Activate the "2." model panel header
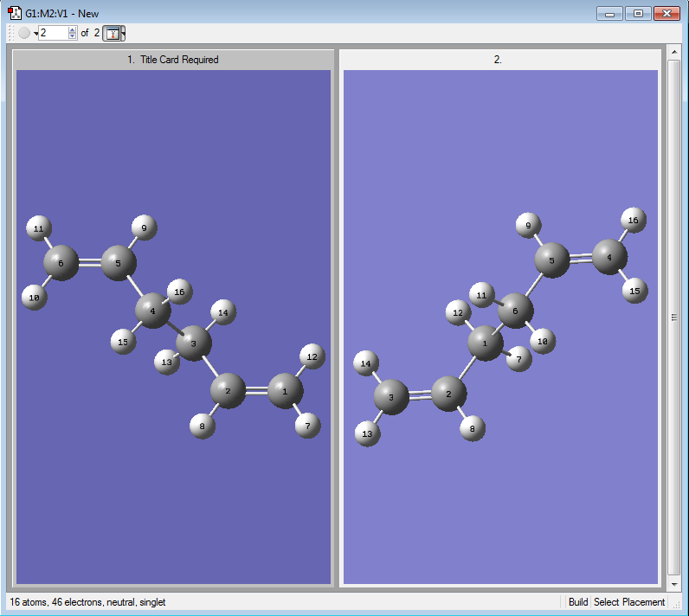This screenshot has width=689, height=616. coord(498,60)
